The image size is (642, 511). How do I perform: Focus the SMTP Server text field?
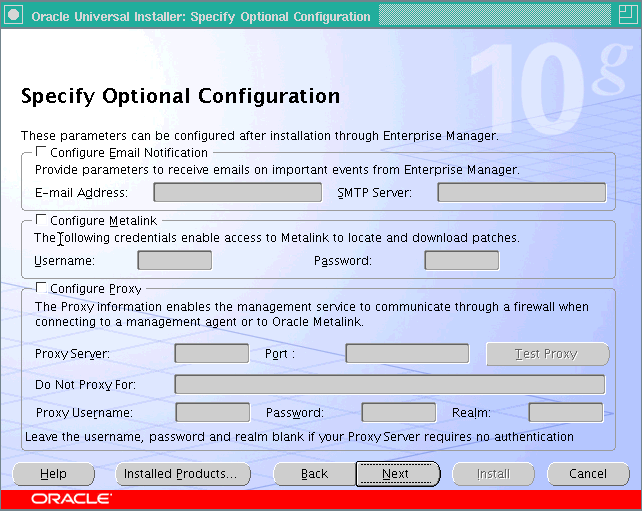point(521,193)
